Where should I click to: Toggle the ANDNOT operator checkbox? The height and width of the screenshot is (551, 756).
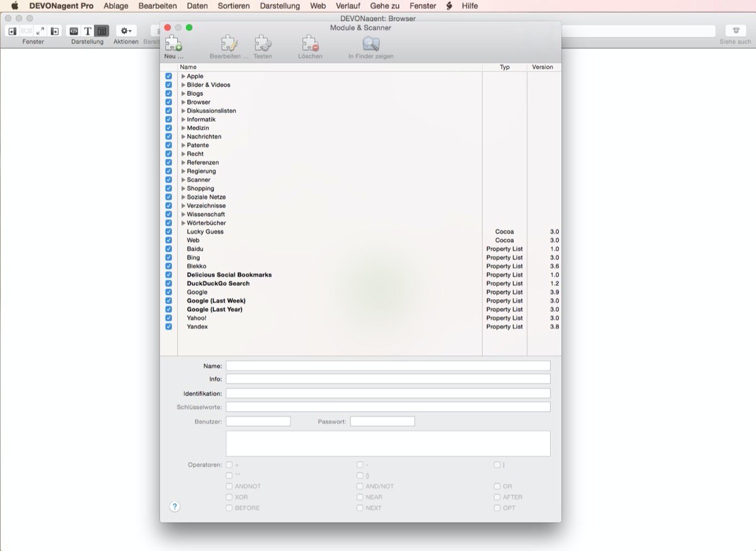229,486
